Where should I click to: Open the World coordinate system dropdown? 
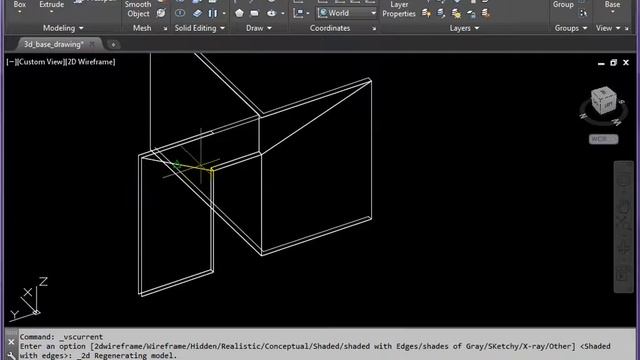(347, 13)
